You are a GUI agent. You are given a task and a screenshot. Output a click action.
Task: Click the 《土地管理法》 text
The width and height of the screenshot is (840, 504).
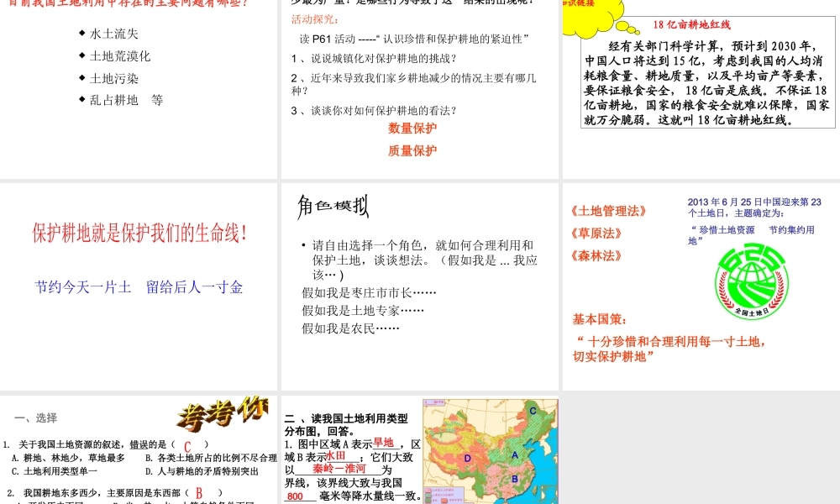(609, 211)
